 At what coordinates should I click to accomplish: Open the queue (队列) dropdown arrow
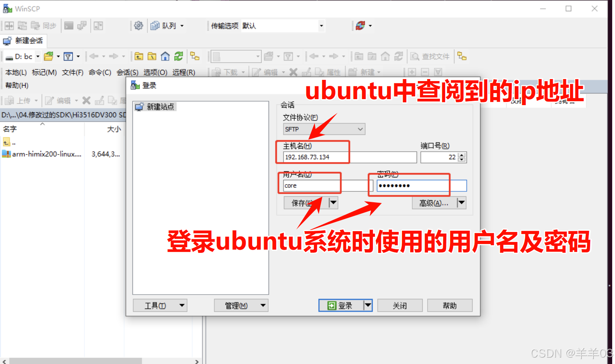pyautogui.click(x=182, y=26)
